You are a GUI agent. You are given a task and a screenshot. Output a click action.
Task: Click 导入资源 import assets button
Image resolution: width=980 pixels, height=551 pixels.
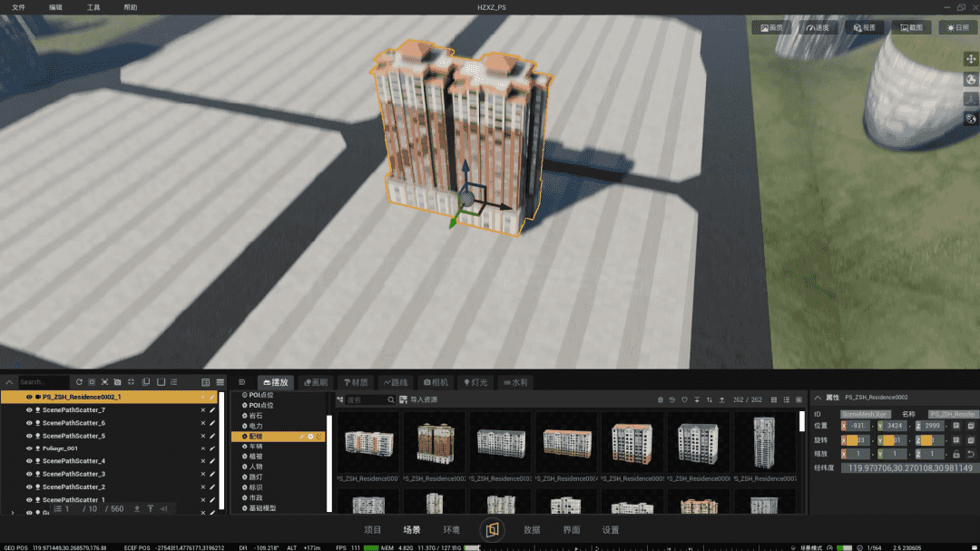pos(418,399)
